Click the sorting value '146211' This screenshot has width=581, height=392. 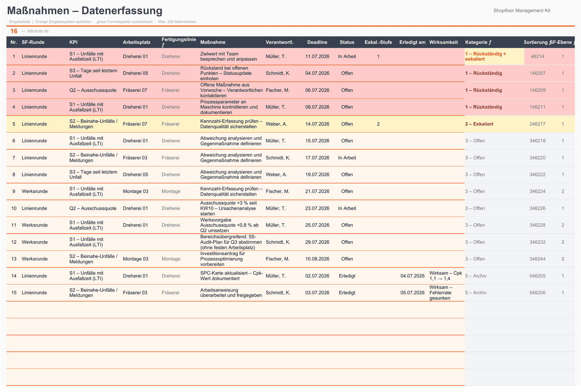coord(538,107)
